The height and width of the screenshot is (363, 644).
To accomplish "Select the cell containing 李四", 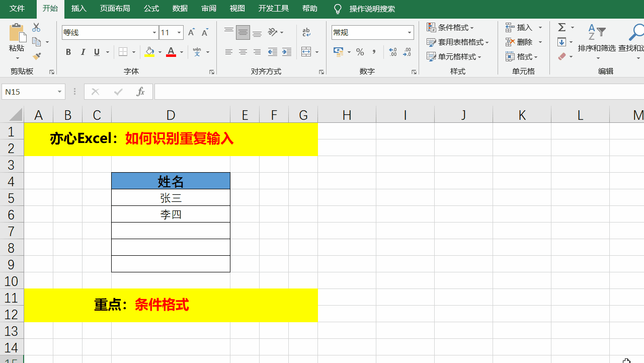I will (x=171, y=214).
